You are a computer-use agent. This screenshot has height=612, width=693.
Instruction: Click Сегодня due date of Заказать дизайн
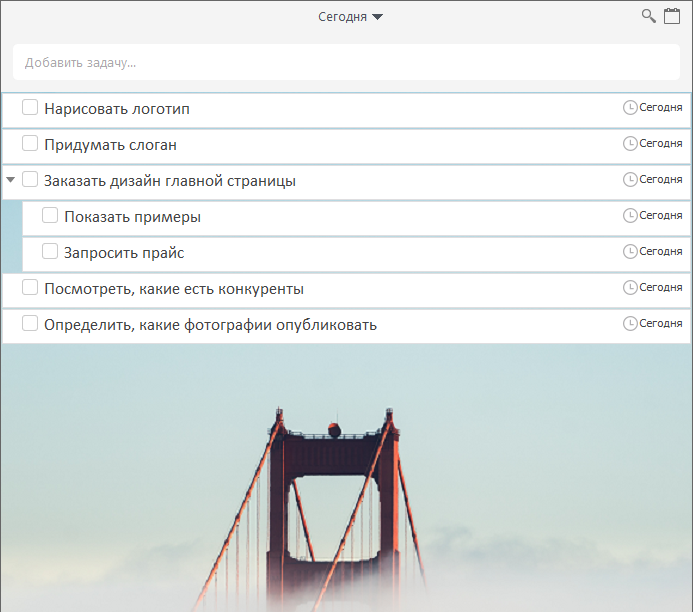[x=661, y=179]
